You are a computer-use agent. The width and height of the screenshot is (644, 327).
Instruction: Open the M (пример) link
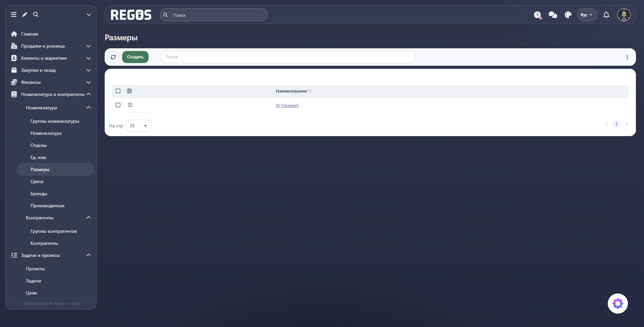(x=287, y=105)
